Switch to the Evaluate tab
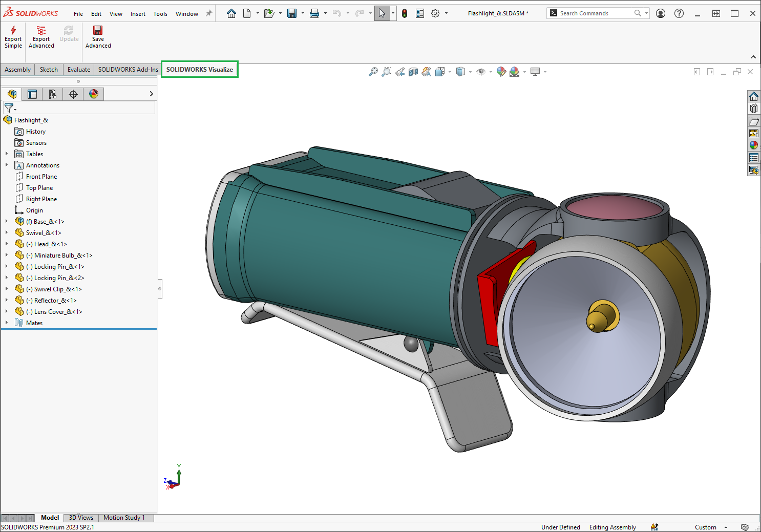Viewport: 761px width, 532px height. [79, 70]
